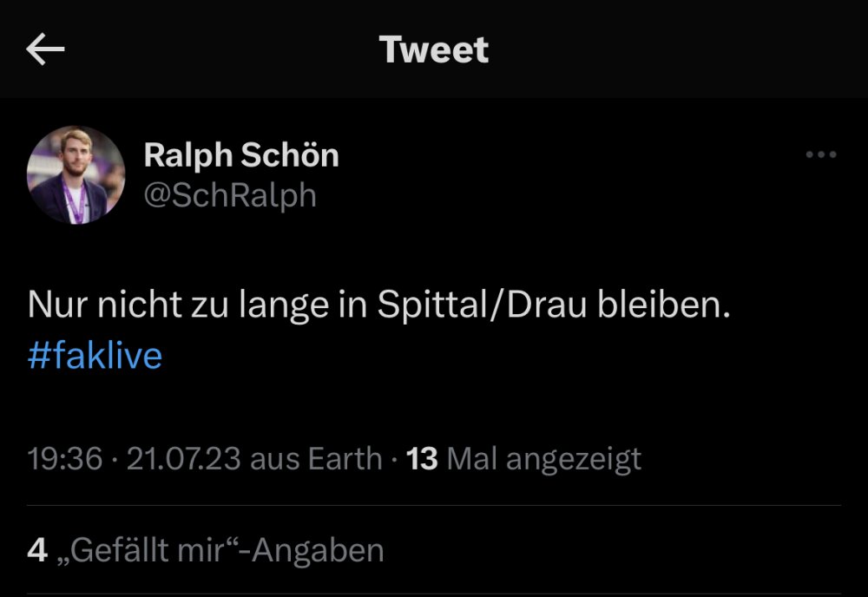Select the Earth location label

pyautogui.click(x=339, y=458)
